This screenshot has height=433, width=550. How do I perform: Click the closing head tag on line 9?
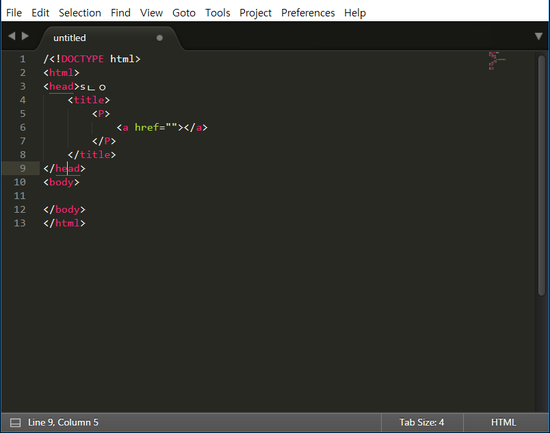tap(64, 168)
